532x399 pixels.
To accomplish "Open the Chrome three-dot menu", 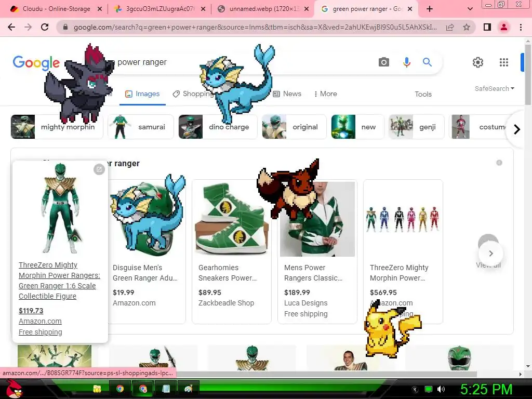I will 521,27.
